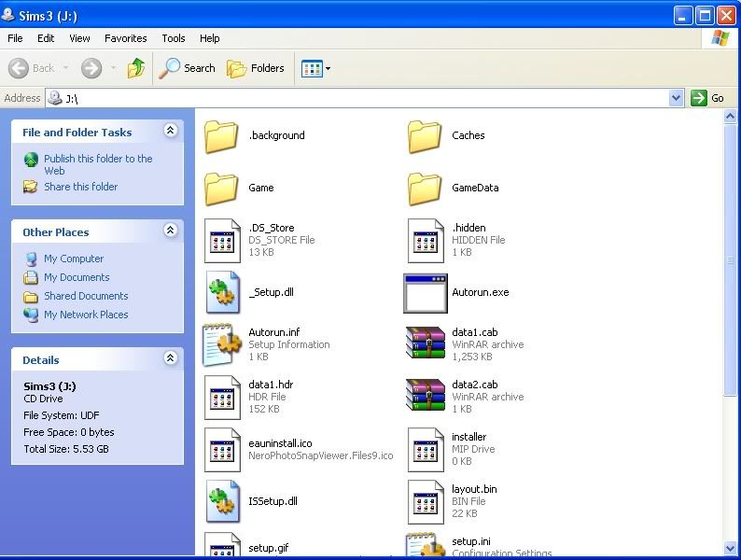Click the Search toolbar button
741x560 pixels.
[187, 68]
